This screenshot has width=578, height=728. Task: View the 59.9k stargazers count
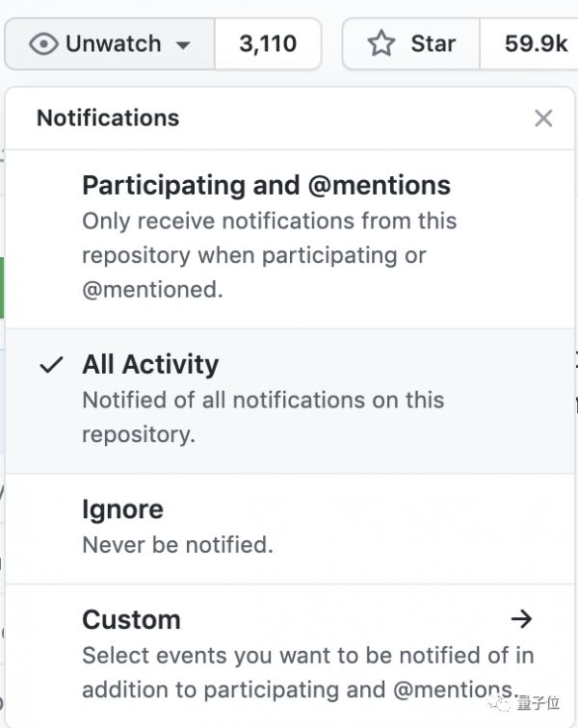pos(536,44)
